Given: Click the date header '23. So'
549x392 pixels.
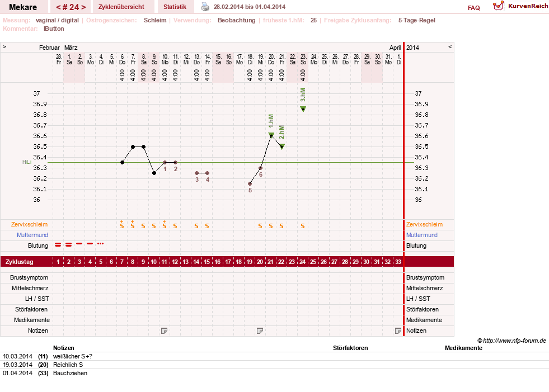Looking at the screenshot, I should click(303, 59).
